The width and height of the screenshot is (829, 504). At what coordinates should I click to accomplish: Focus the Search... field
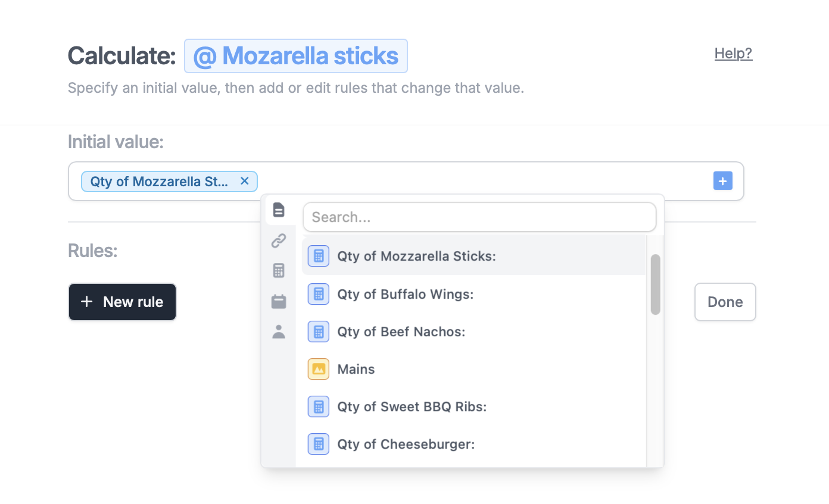479,217
